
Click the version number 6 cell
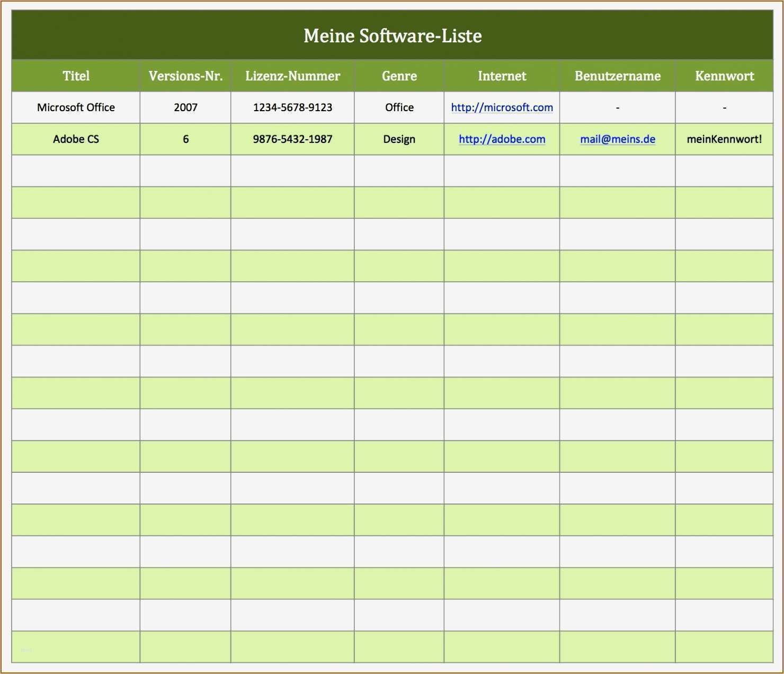185,139
